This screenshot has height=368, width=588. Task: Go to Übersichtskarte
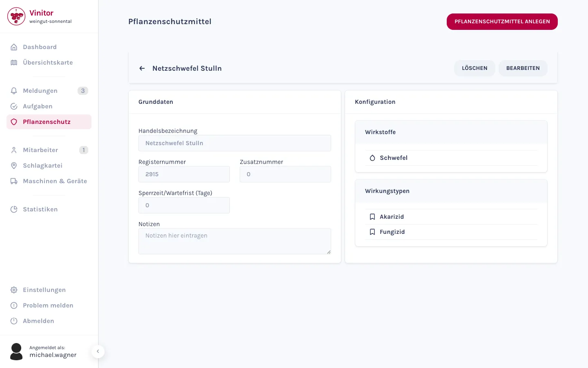(49, 63)
